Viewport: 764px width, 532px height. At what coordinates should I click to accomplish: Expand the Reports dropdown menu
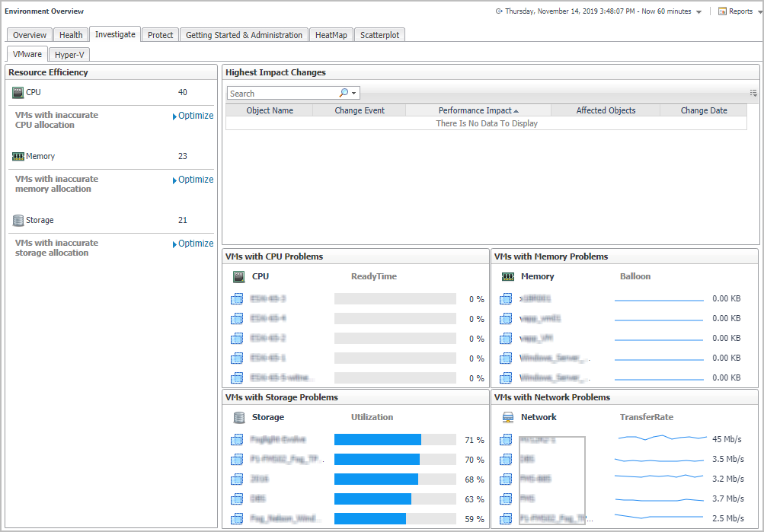(x=759, y=12)
